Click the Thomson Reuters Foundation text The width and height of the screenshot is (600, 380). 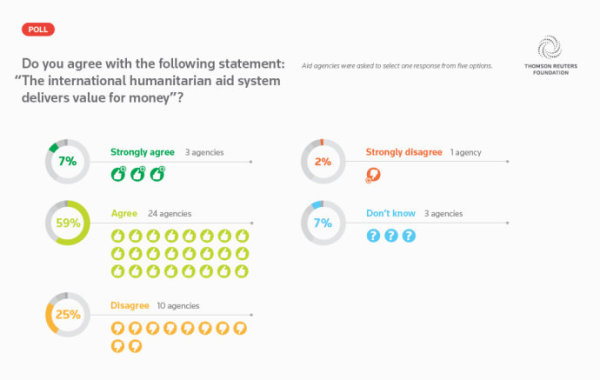tap(551, 69)
